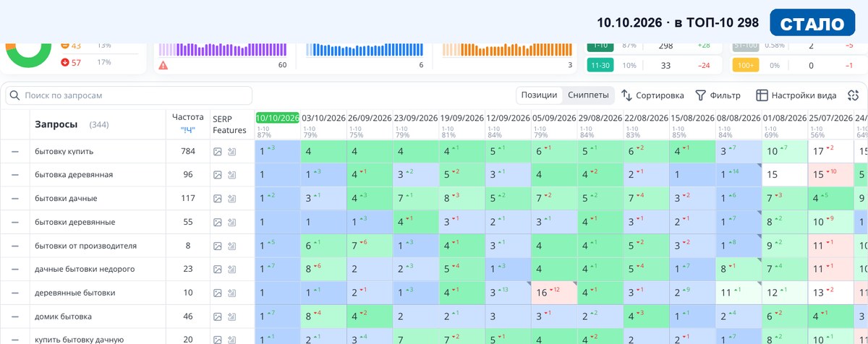Click the image SERP icon for бытовку купить
Screen dimensions: 868x344
tap(218, 152)
